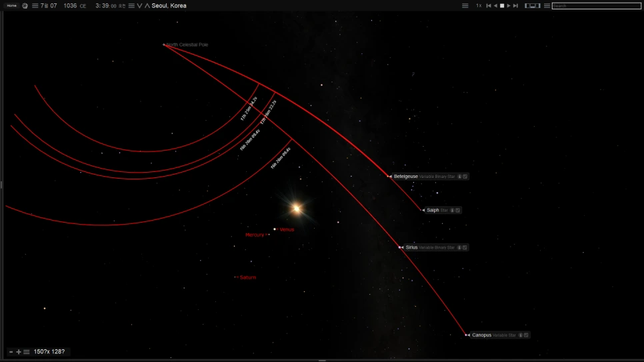Image resolution: width=644 pixels, height=362 pixels.
Task: Click the bottom panel handle
Action: click(x=322, y=361)
